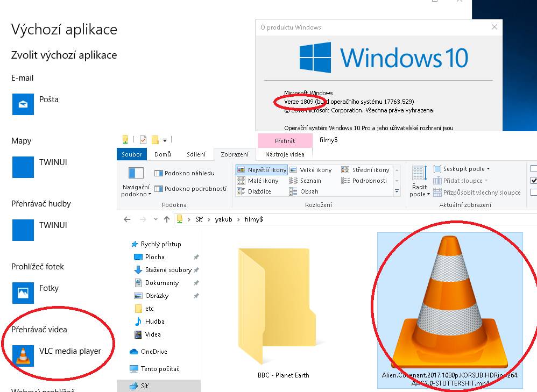This screenshot has height=392, width=537.
Task: Change default video player VLC media player
Action: [x=57, y=356]
